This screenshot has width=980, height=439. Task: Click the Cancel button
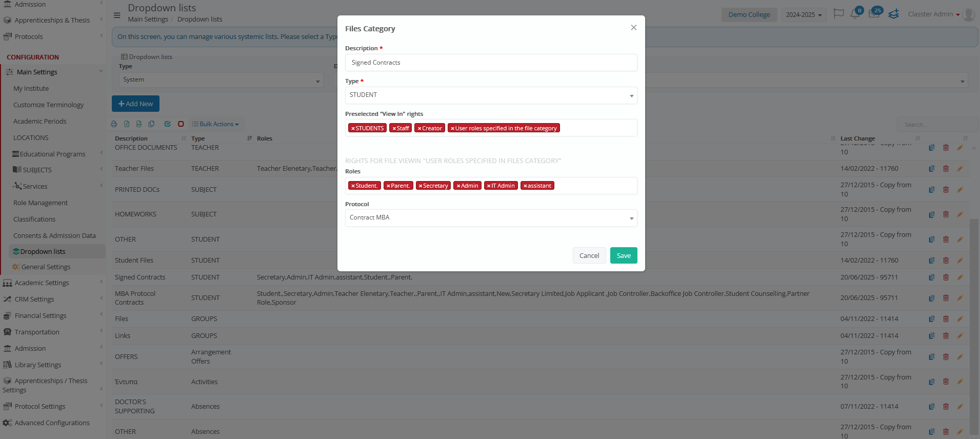(x=589, y=255)
